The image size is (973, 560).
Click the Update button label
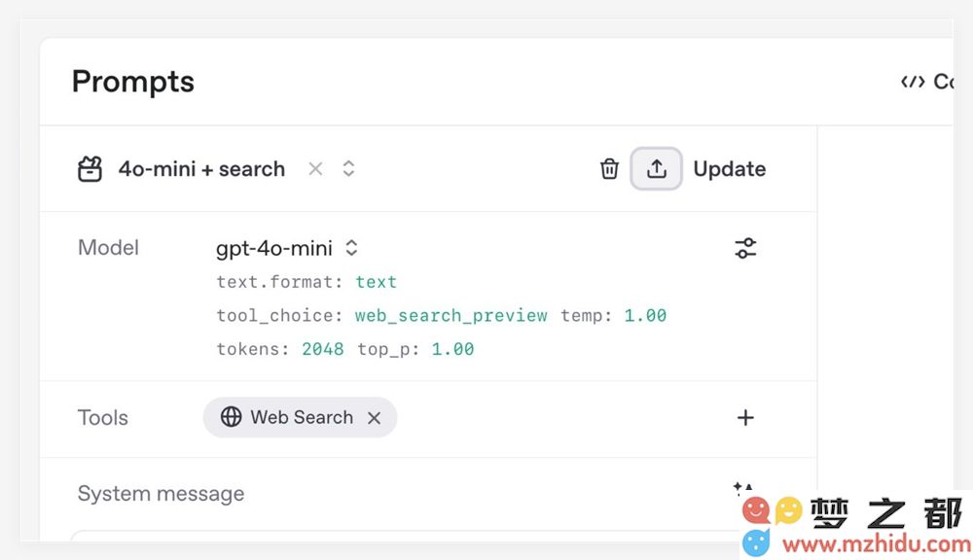tap(729, 169)
